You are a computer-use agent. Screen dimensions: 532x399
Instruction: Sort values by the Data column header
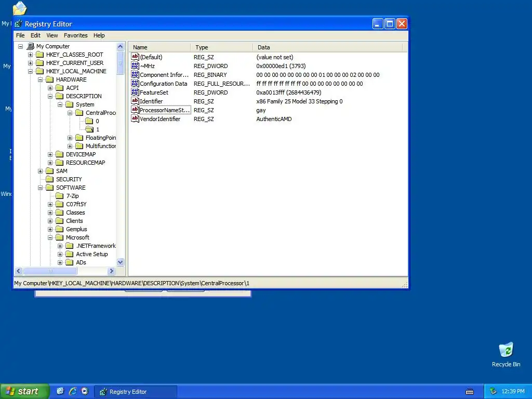327,47
